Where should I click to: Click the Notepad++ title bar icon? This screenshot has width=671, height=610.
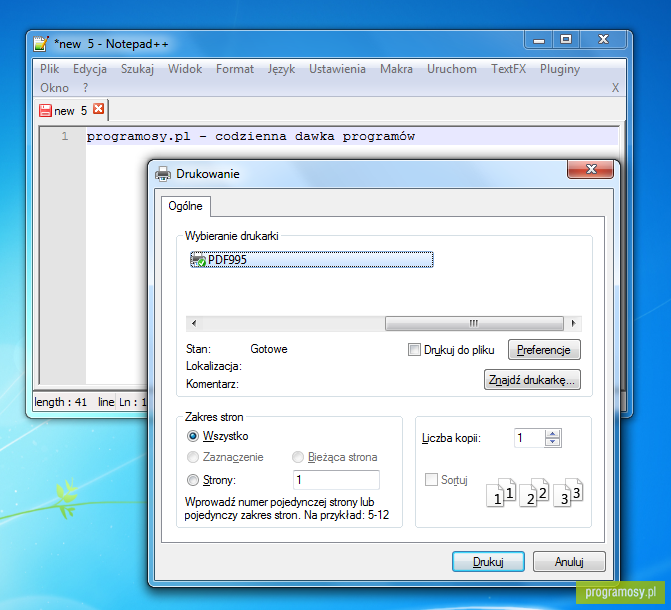(41, 44)
